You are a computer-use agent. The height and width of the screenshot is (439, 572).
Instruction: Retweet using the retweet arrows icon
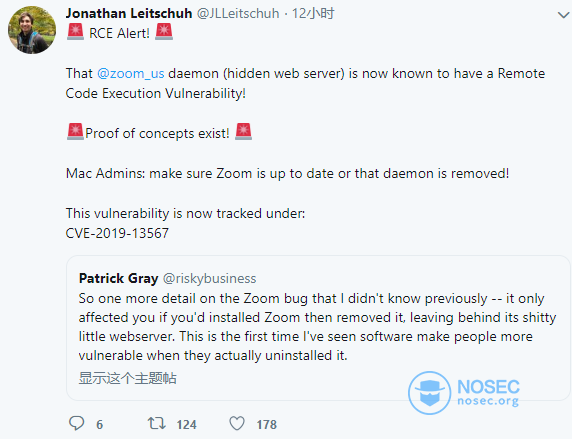pos(156,423)
